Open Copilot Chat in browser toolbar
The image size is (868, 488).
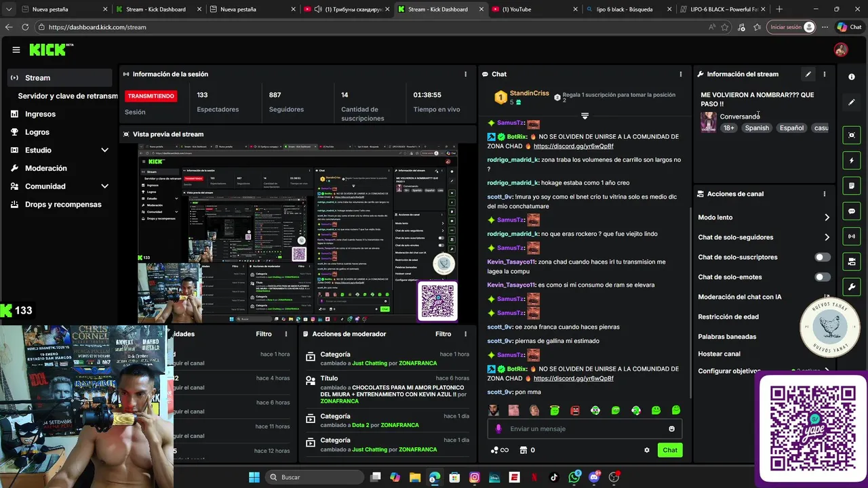pyautogui.click(x=849, y=27)
